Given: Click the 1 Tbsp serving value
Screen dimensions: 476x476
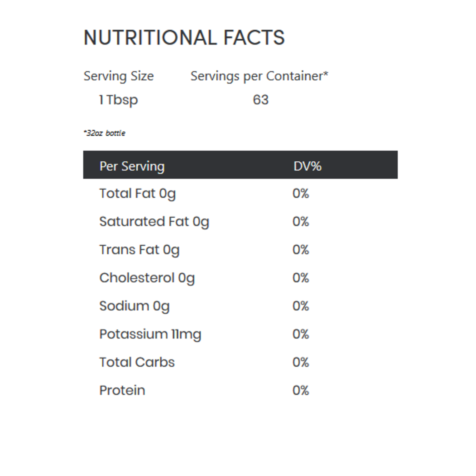Looking at the screenshot, I should pos(118,100).
